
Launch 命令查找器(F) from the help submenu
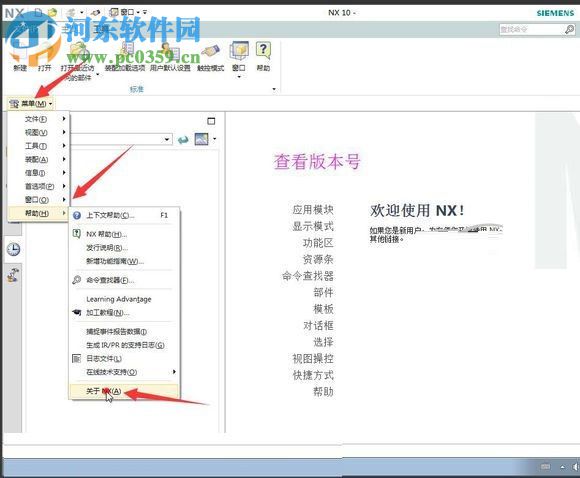(124, 280)
